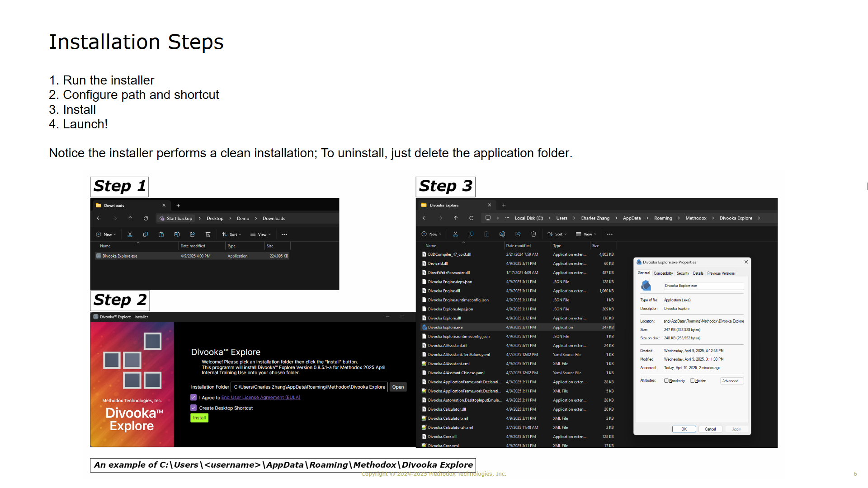Click up arrow in Divooka Explore folder window
This screenshot has width=868, height=488.
(x=456, y=218)
